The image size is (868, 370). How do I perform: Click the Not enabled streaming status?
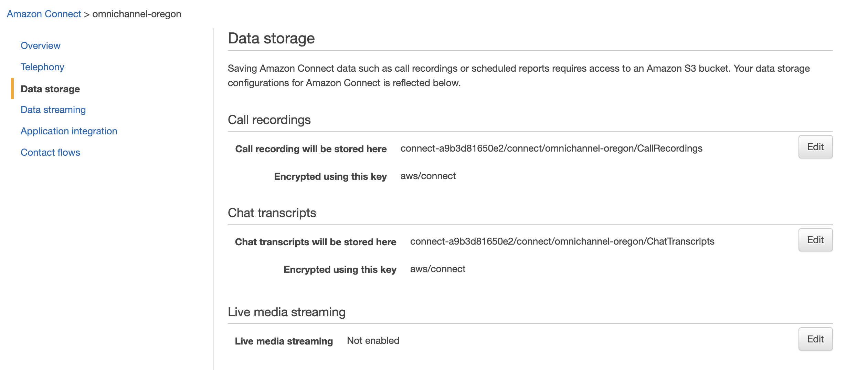[x=373, y=341]
